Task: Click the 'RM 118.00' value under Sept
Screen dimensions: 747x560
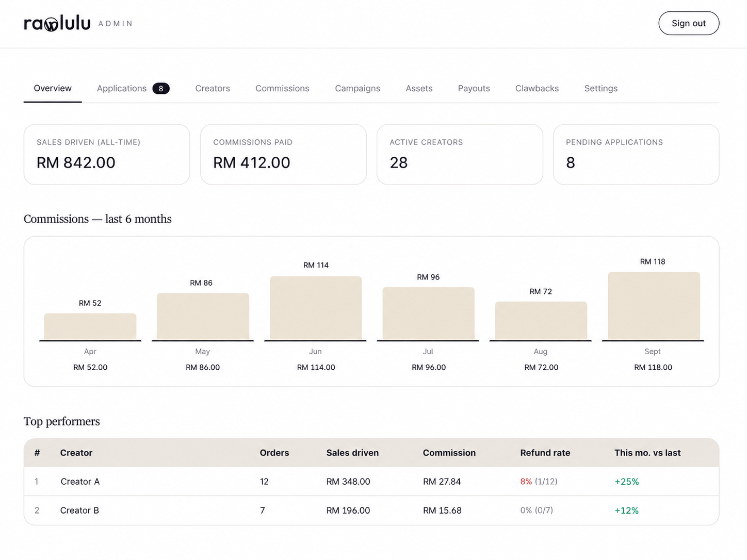Action: click(653, 367)
